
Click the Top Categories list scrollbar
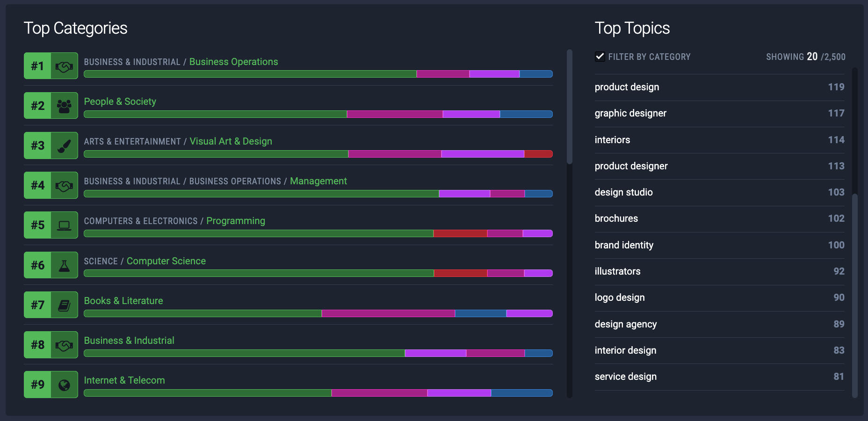click(x=570, y=107)
